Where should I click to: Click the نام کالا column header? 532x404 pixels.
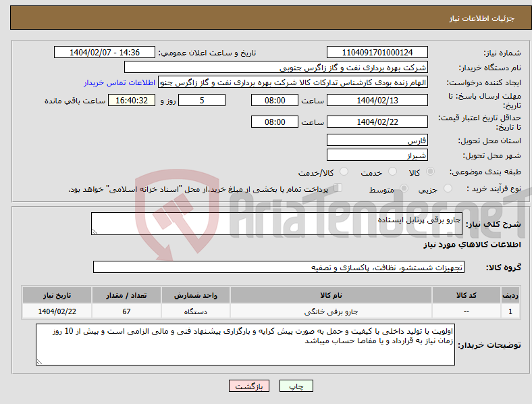point(331,295)
